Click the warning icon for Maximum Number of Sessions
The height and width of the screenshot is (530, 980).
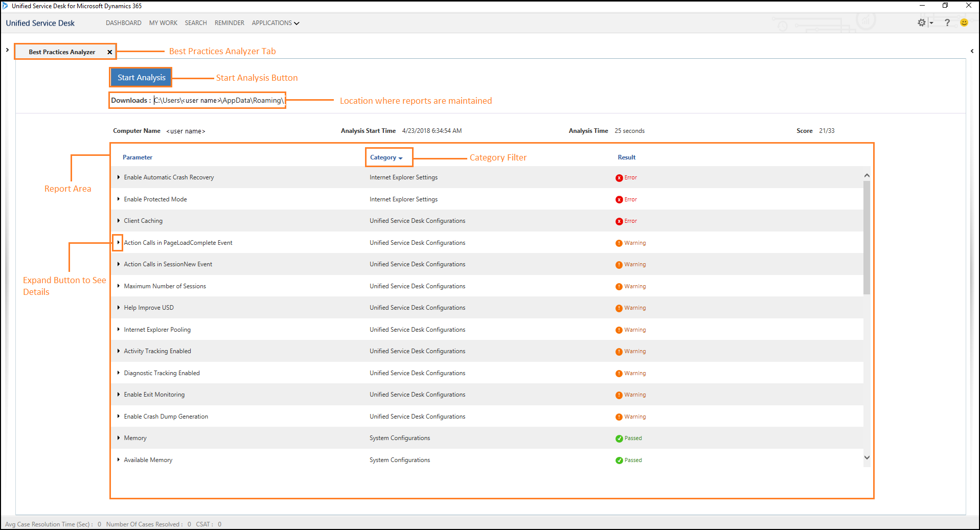[x=619, y=287]
